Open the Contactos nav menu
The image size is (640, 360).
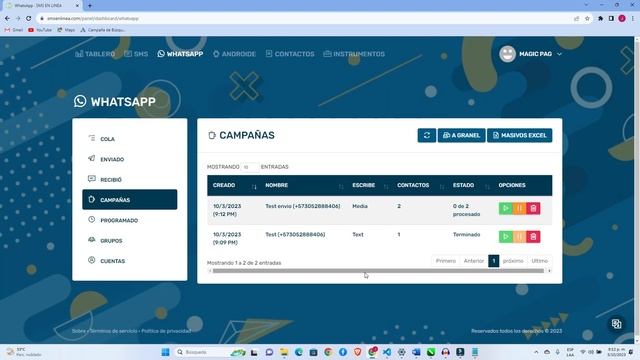pyautogui.click(x=290, y=54)
